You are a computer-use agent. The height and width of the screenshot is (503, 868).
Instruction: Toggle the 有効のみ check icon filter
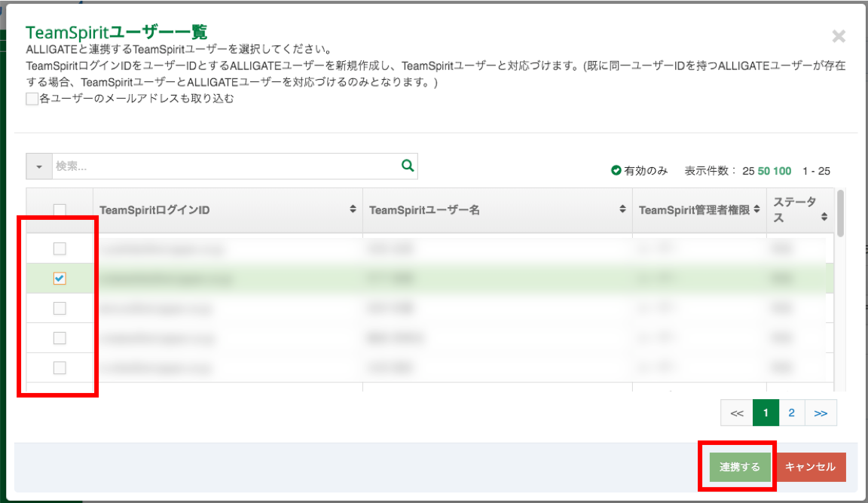[616, 170]
